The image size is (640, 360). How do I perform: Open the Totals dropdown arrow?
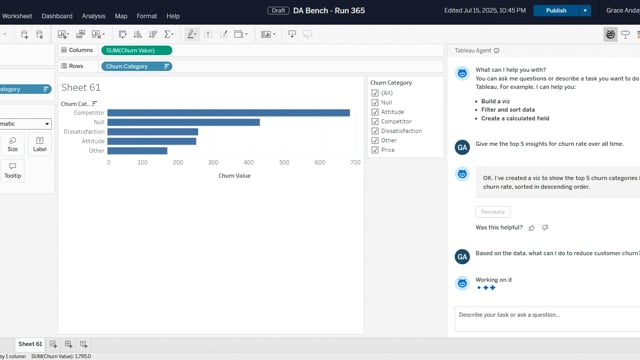click(x=173, y=34)
